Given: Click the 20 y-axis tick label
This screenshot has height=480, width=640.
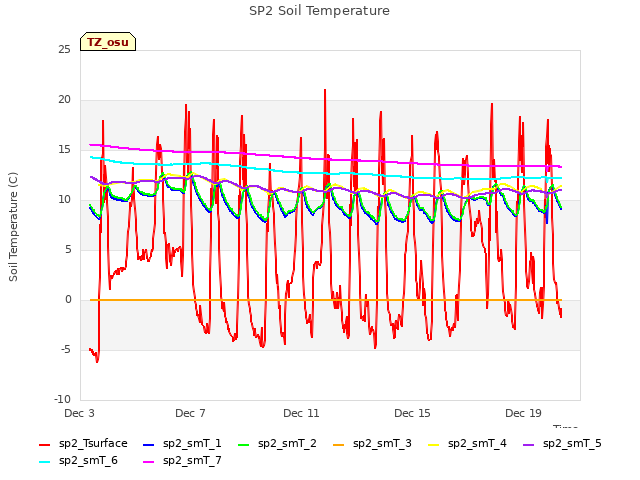Looking at the screenshot, I should [64, 100].
